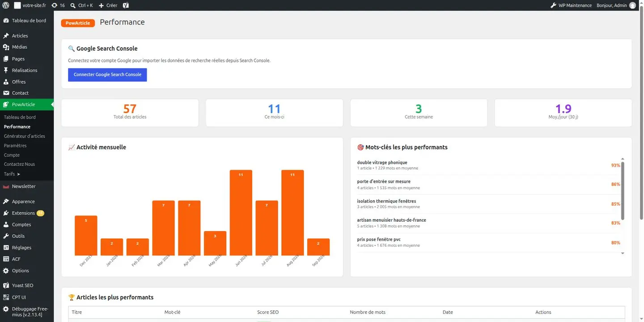The image size is (644, 322).
Task: Click the Options gear icon
Action: coord(6,270)
